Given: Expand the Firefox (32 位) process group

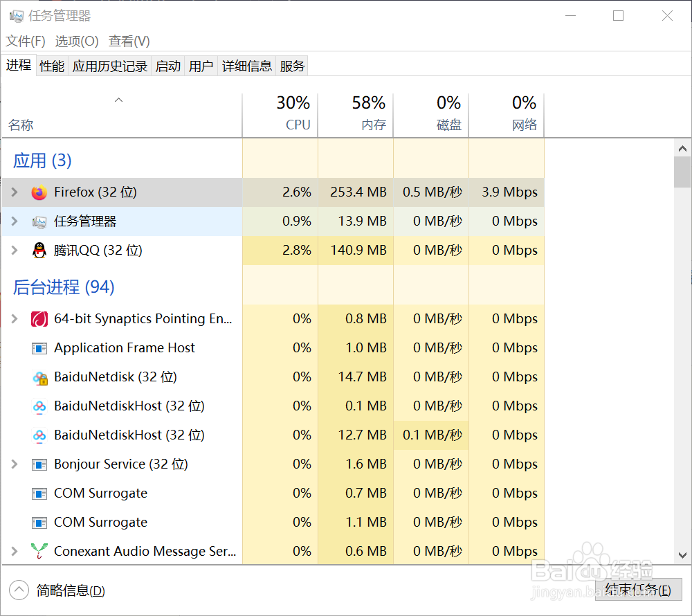Looking at the screenshot, I should [14, 192].
